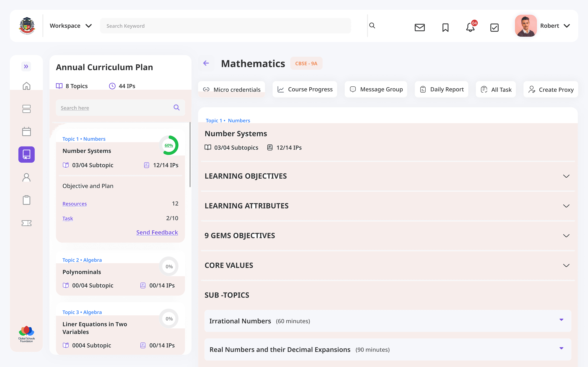Click the Send Feedback link
588x367 pixels.
tap(157, 232)
